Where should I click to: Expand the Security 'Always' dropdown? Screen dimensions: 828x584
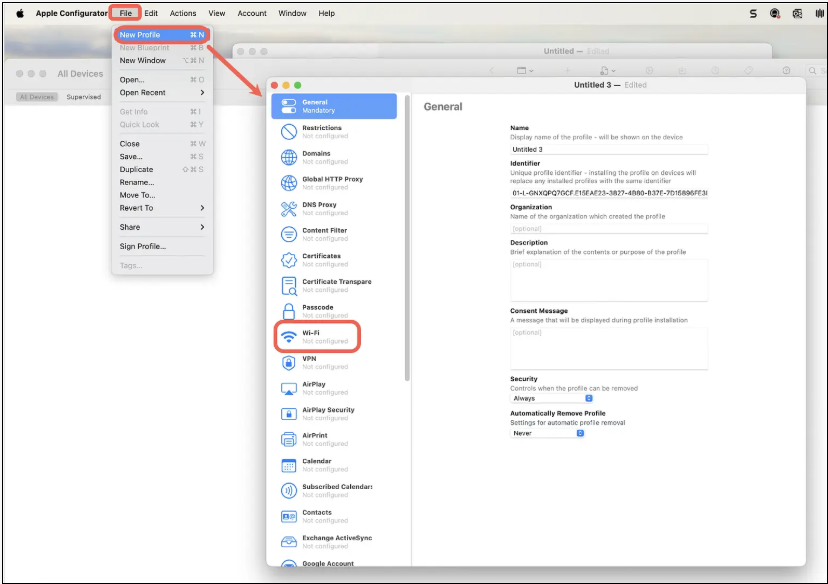[552, 398]
